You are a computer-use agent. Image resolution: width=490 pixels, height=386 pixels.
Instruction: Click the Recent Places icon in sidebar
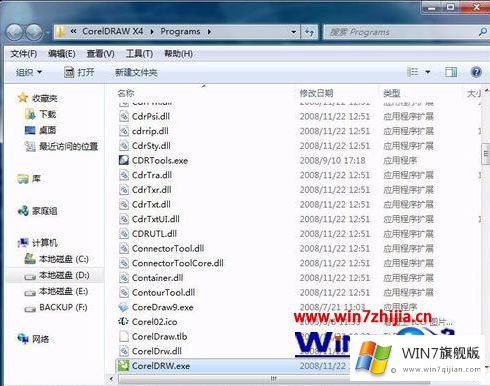pos(30,146)
